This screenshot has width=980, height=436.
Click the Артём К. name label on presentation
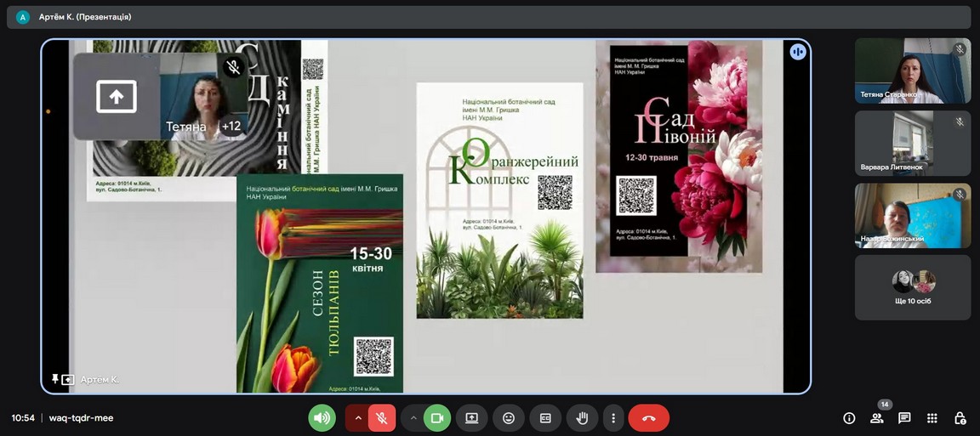(100, 380)
